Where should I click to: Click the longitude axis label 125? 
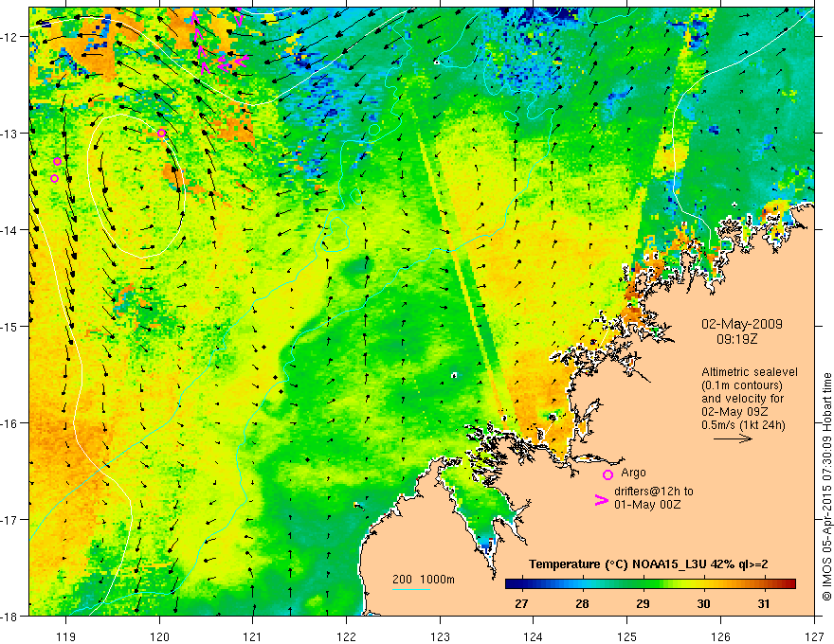point(627,636)
